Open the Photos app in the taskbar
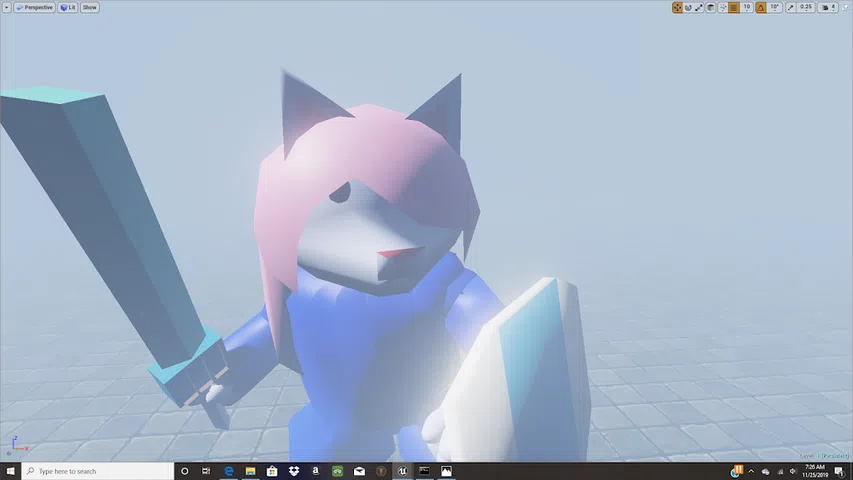The image size is (853, 480). click(x=446, y=471)
